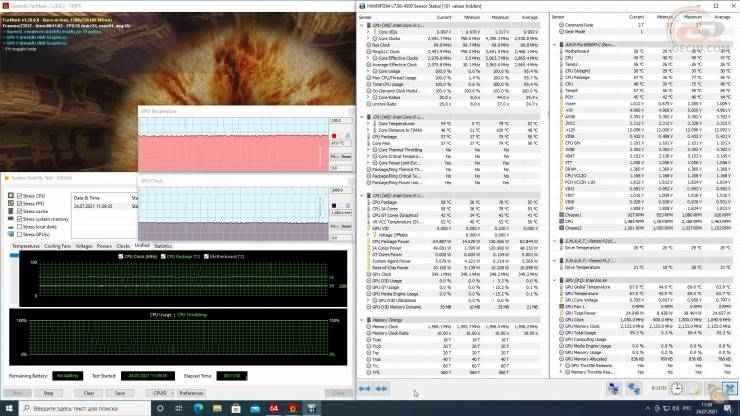
Task: Switch to the Cooling Fans tab
Action: coord(57,246)
